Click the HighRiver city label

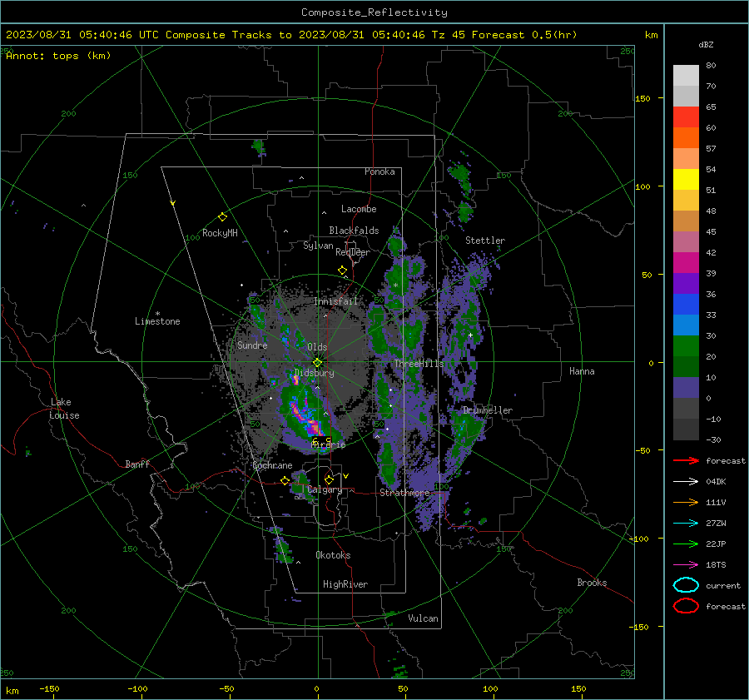pos(345,584)
